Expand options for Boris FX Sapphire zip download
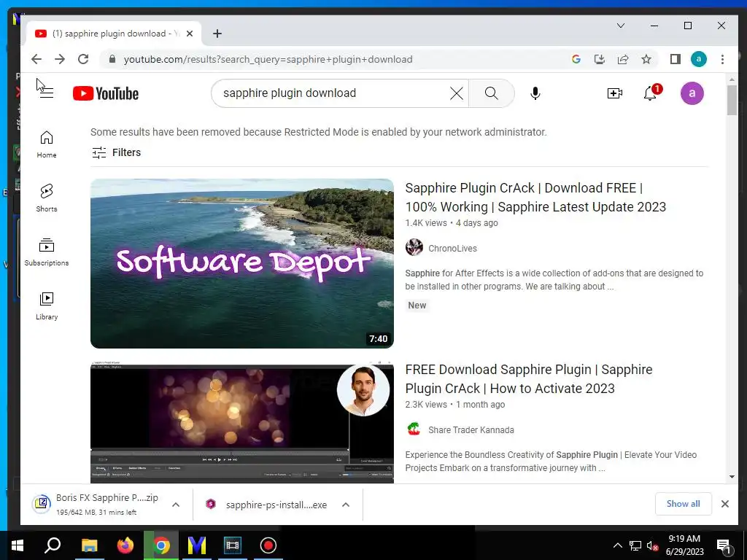 (176, 505)
